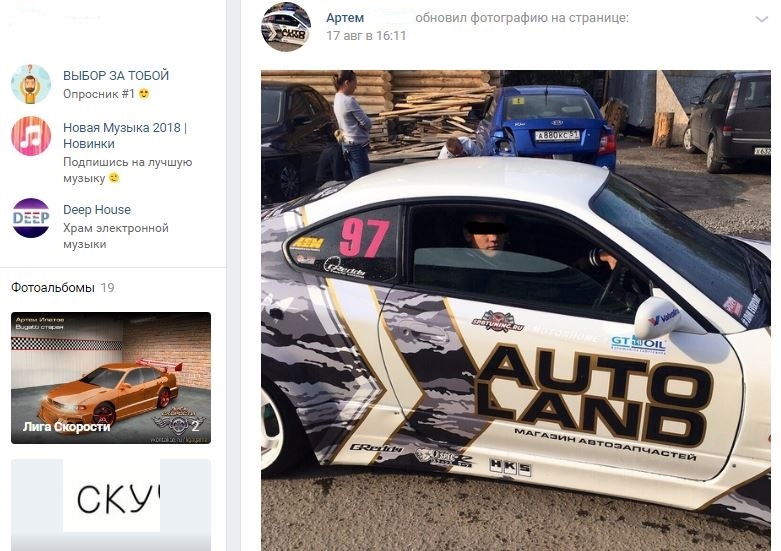The image size is (781, 551).
Task: Open the Фотоальбомы section header
Action: [53, 287]
